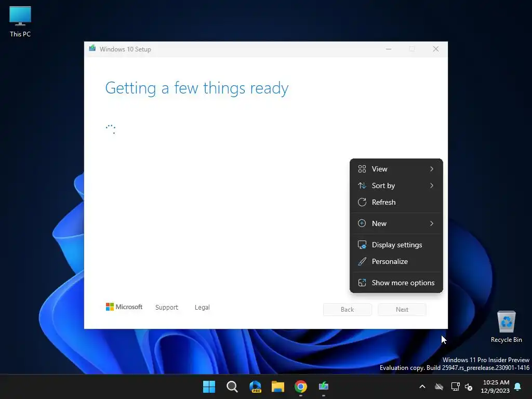This screenshot has height=399, width=532.
Task: Click the Show more options icon
Action: click(362, 283)
